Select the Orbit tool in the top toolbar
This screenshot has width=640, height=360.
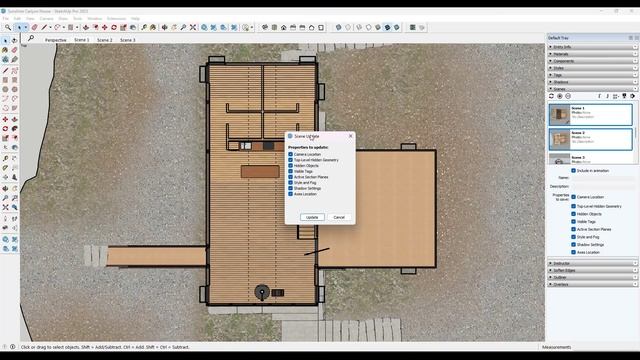click(164, 27)
